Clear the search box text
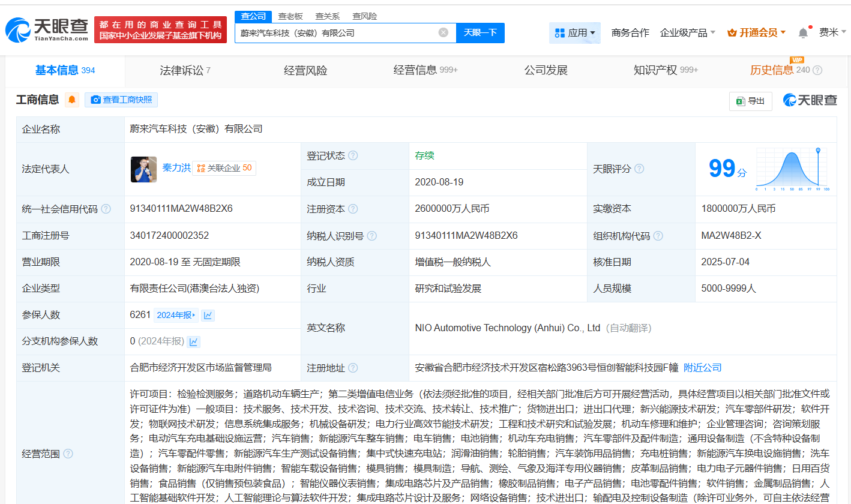This screenshot has width=851, height=504. [443, 32]
